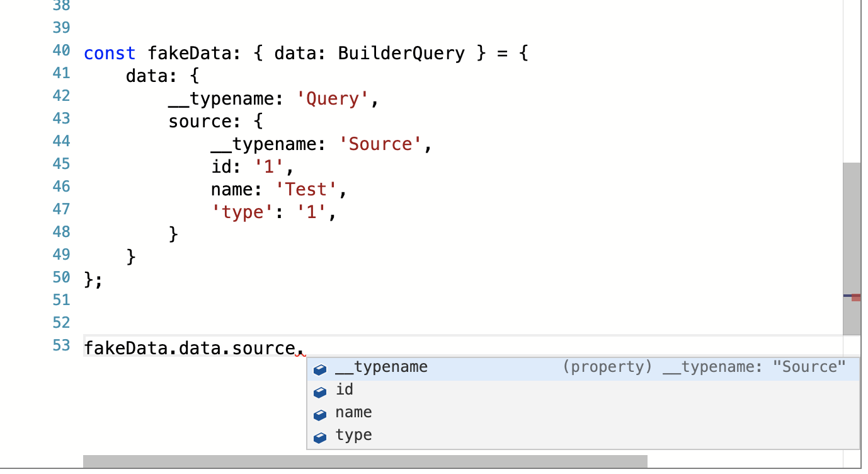Click the 'Test' string value on line 46
The width and height of the screenshot is (868, 474).
[x=306, y=189]
